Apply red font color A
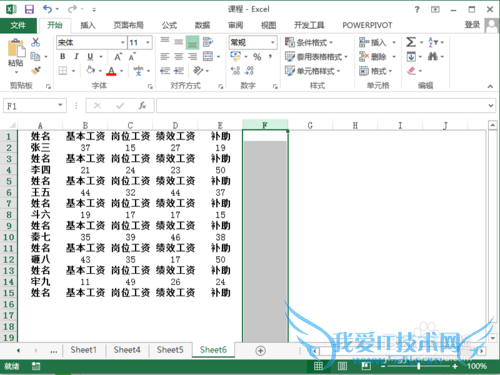The image size is (500, 375). (x=111, y=71)
